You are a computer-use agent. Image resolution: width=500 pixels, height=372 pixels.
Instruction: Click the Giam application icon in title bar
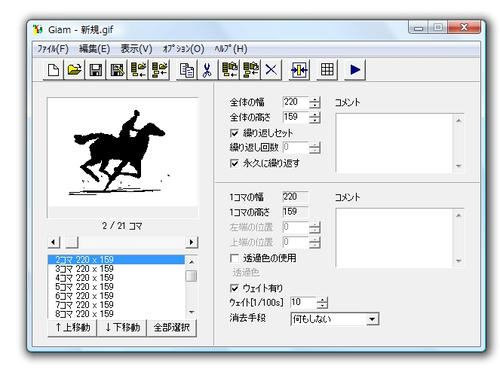(x=38, y=30)
